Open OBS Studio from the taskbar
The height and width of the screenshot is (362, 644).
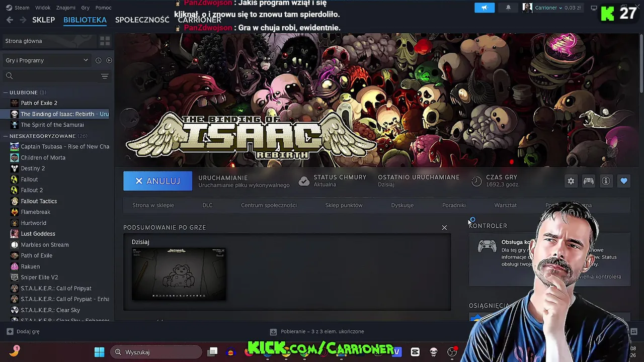(452, 352)
